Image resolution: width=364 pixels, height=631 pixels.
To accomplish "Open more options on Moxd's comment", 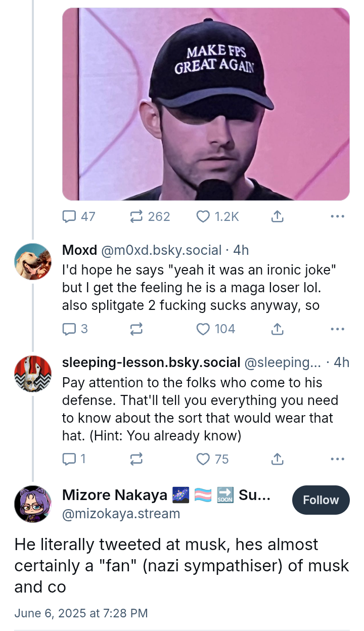I will tap(337, 329).
